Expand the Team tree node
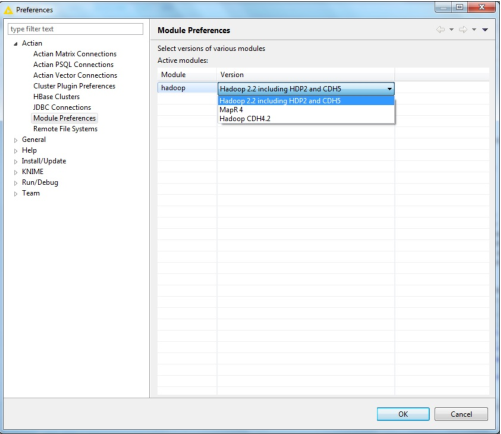This screenshot has height=434, width=501. click(x=15, y=194)
